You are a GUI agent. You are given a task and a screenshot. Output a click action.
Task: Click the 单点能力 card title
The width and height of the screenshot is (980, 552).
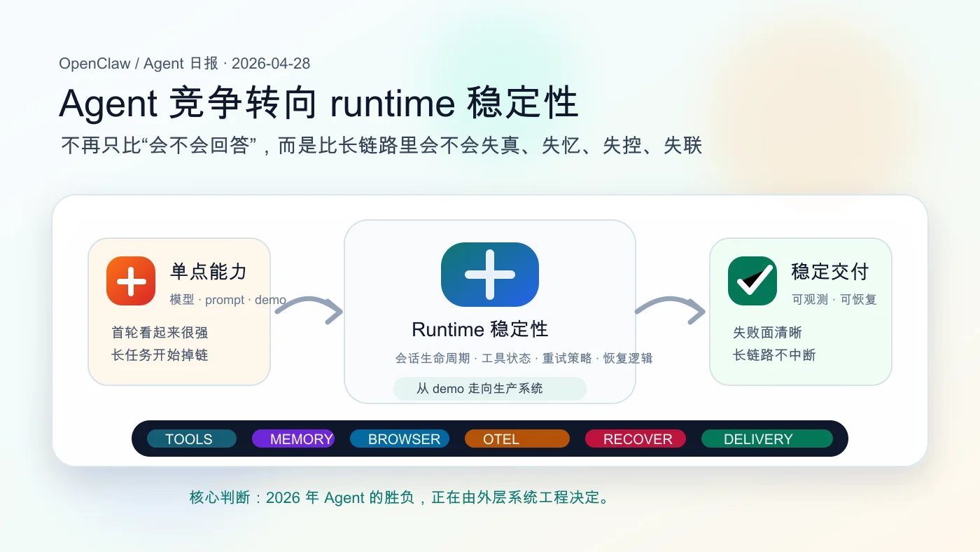pos(209,271)
